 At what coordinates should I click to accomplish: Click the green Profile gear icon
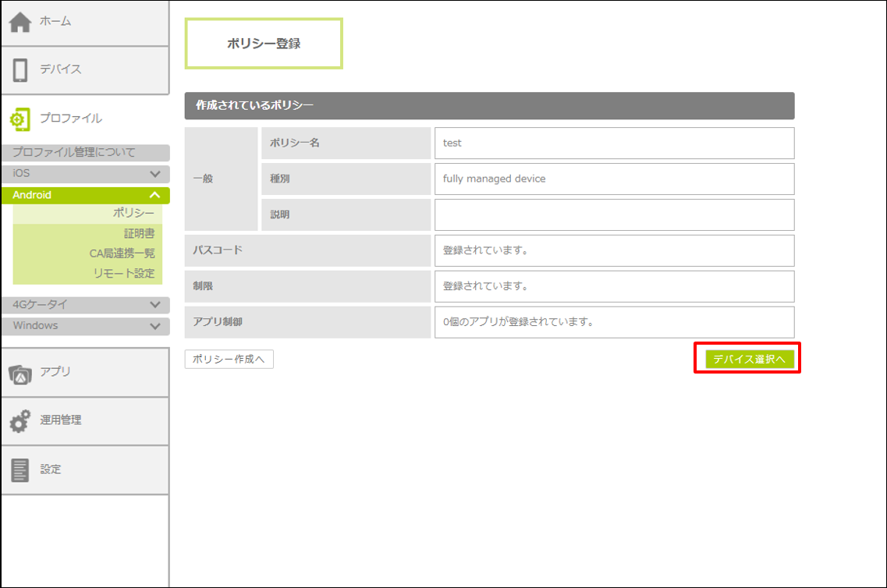click(20, 119)
